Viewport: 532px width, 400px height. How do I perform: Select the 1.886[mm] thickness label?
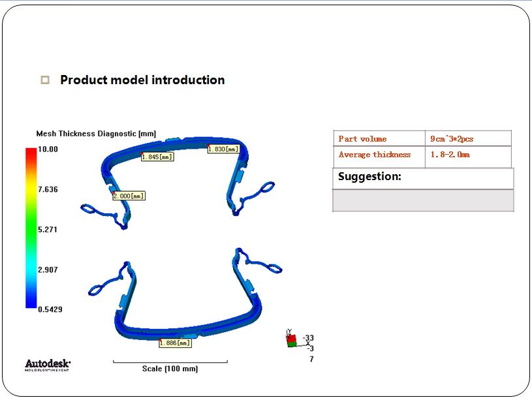coord(176,343)
